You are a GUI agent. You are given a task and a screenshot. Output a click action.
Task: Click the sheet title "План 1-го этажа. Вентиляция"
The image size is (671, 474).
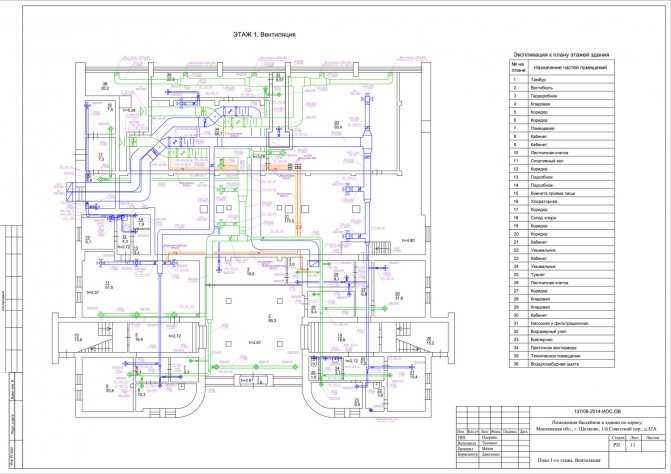[x=569, y=460]
